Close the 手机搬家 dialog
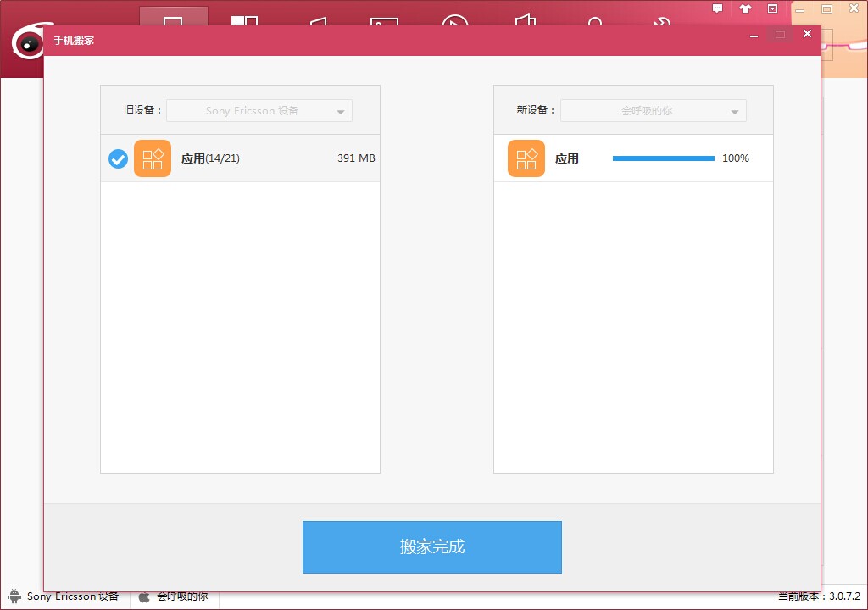Viewport: 868px width, 610px height. point(807,34)
